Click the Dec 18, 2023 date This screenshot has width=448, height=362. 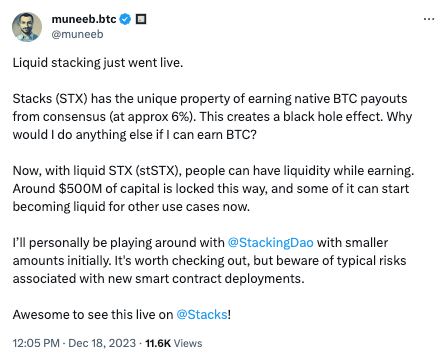tap(102, 343)
